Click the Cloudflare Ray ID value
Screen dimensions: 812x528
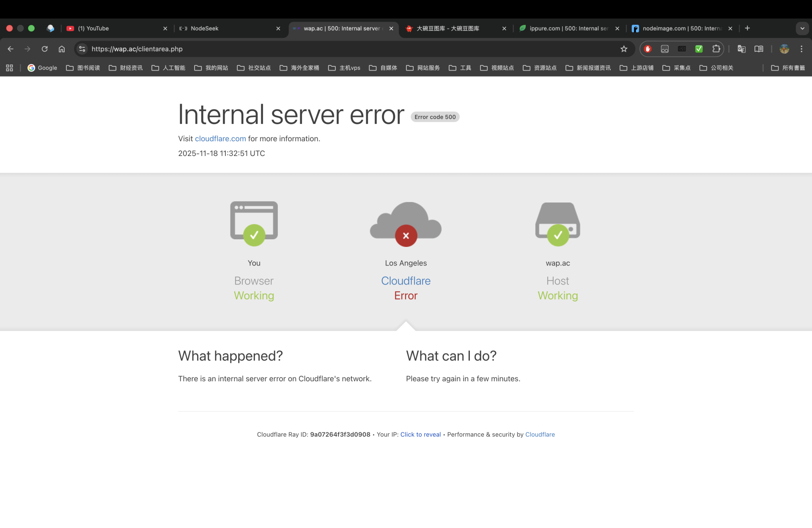pos(340,435)
